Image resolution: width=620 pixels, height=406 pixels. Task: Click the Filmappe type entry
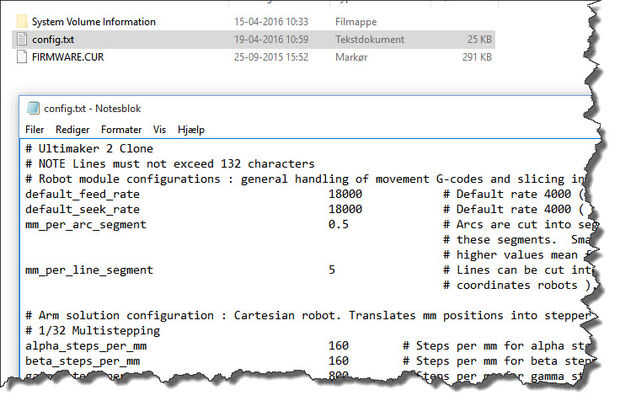point(356,22)
